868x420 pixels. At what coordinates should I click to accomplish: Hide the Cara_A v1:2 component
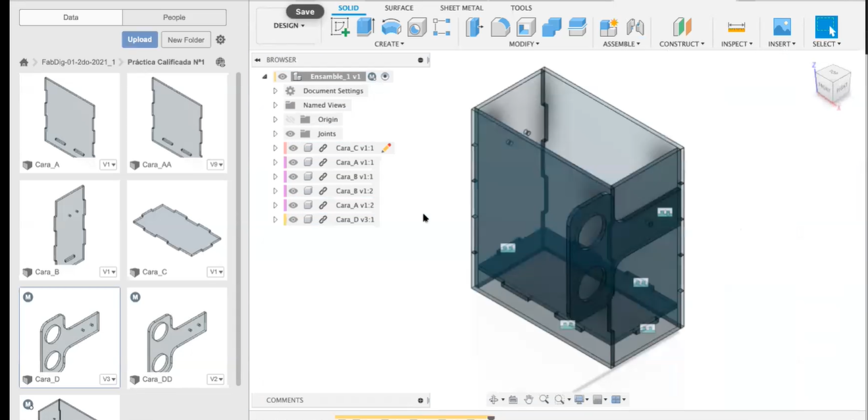(294, 205)
